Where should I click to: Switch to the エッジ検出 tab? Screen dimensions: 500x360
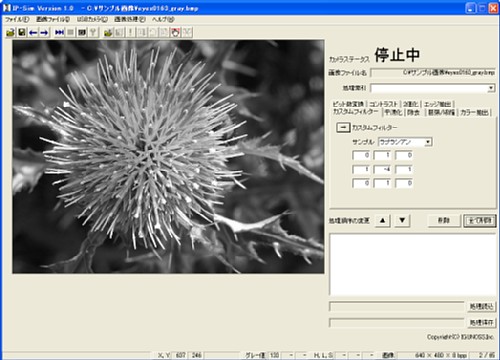438,104
